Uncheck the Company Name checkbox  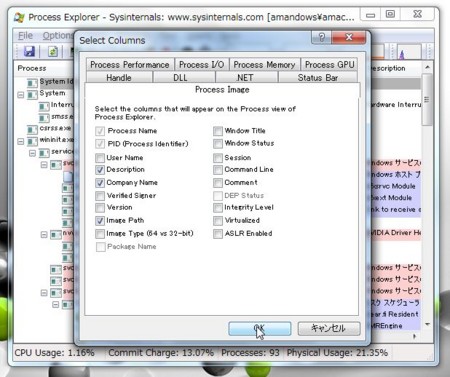[x=100, y=183]
